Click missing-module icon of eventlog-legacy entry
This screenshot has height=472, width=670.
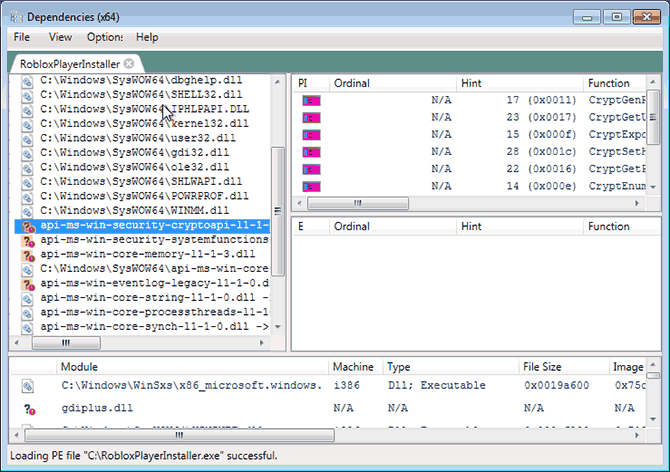coord(28,284)
